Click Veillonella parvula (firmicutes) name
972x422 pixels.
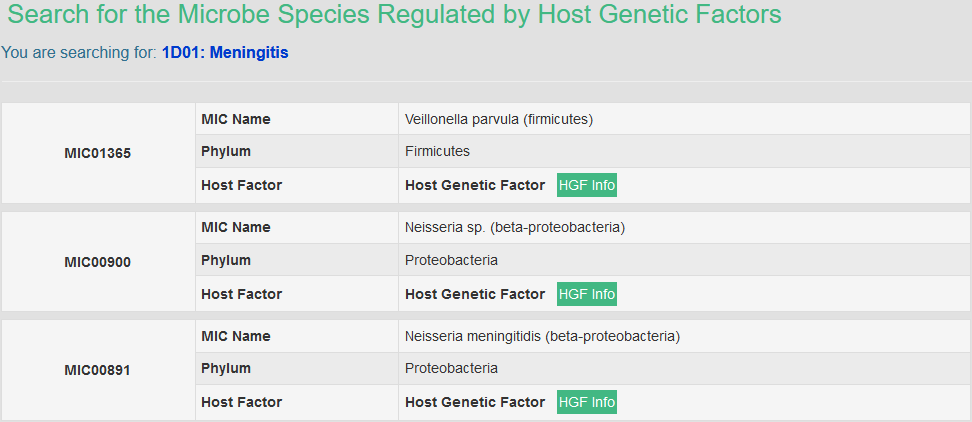[x=499, y=119]
